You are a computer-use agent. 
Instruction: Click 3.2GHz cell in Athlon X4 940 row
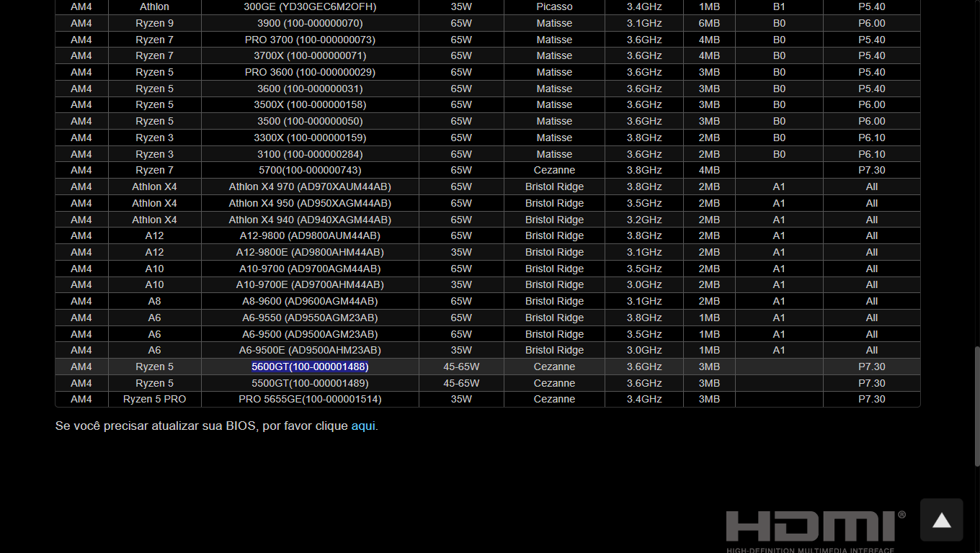(x=644, y=220)
